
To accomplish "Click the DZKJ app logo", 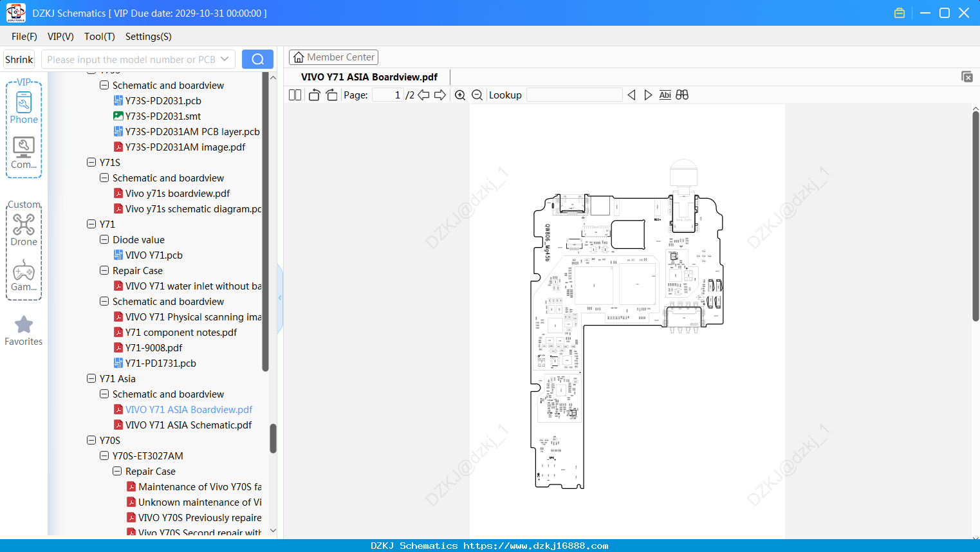I will point(15,13).
